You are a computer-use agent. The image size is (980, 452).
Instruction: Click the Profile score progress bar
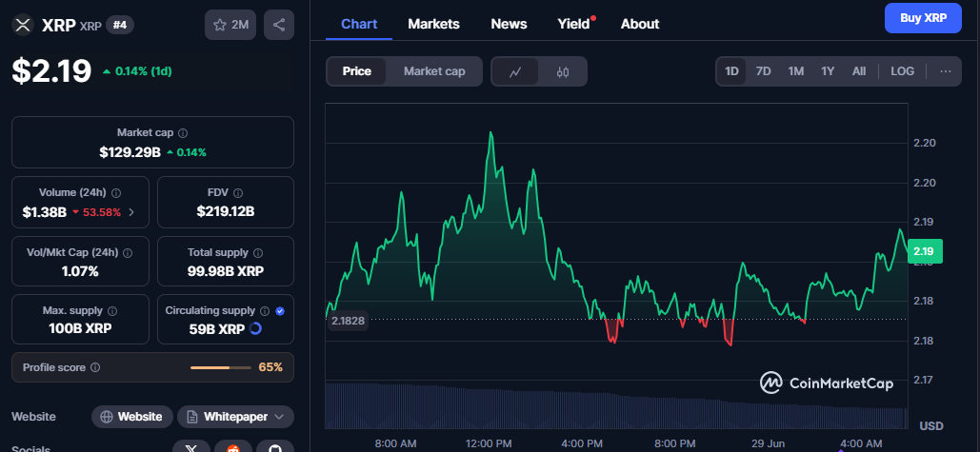click(221, 367)
